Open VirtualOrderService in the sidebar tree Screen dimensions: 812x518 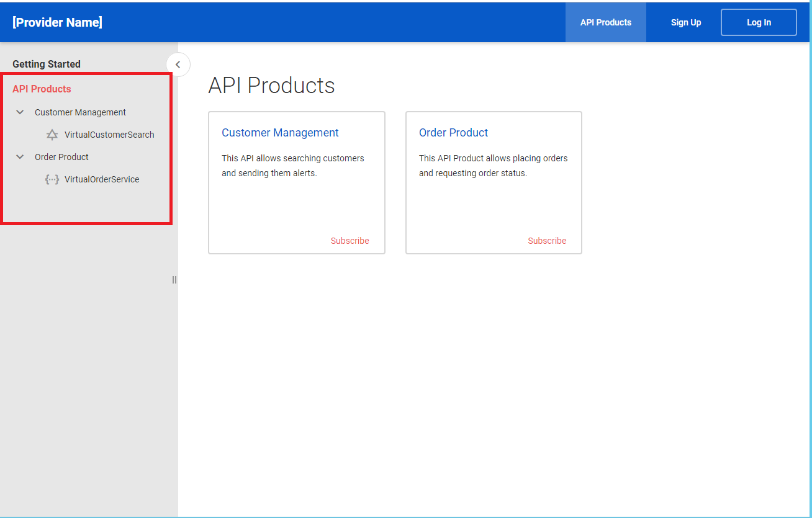(102, 179)
